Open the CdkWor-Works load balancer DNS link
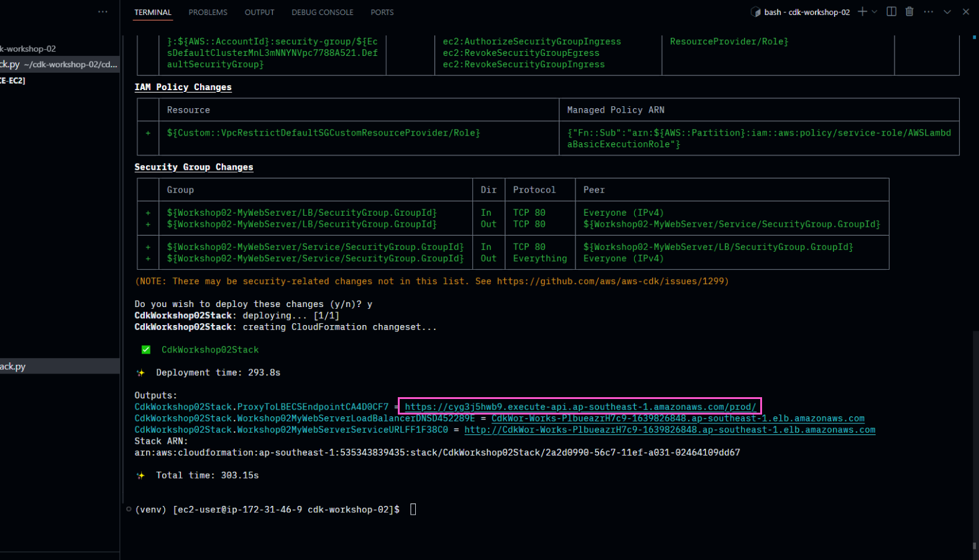Screen dimensions: 979x560 pyautogui.click(x=678, y=418)
